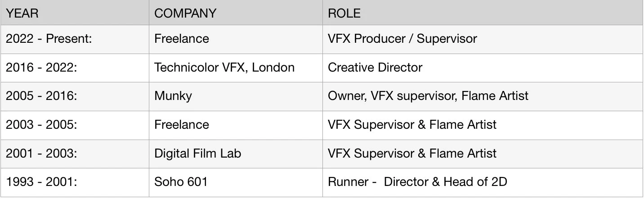Screen dimensions: 644x199
Task: Click the Freelance cell in 2003 row
Action: coord(182,125)
